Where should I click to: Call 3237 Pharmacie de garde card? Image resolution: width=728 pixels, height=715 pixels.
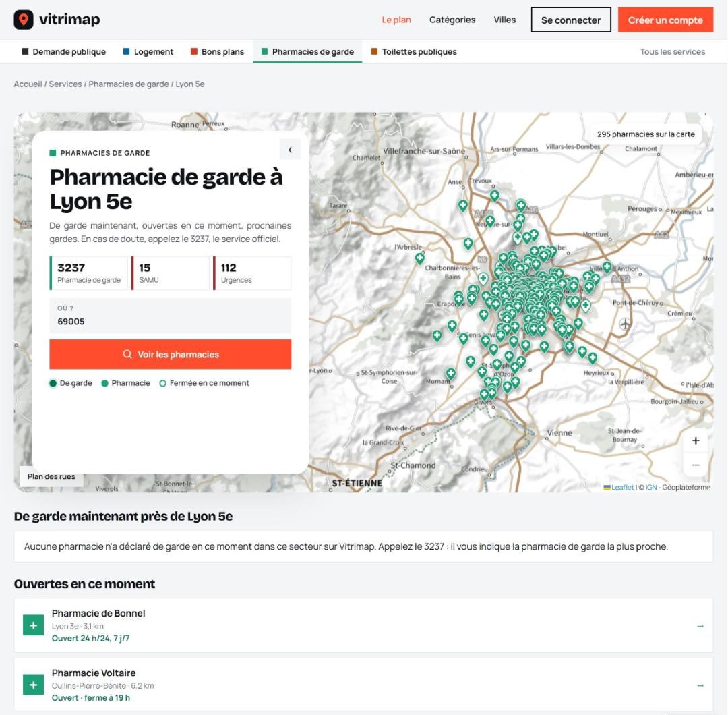coord(89,273)
